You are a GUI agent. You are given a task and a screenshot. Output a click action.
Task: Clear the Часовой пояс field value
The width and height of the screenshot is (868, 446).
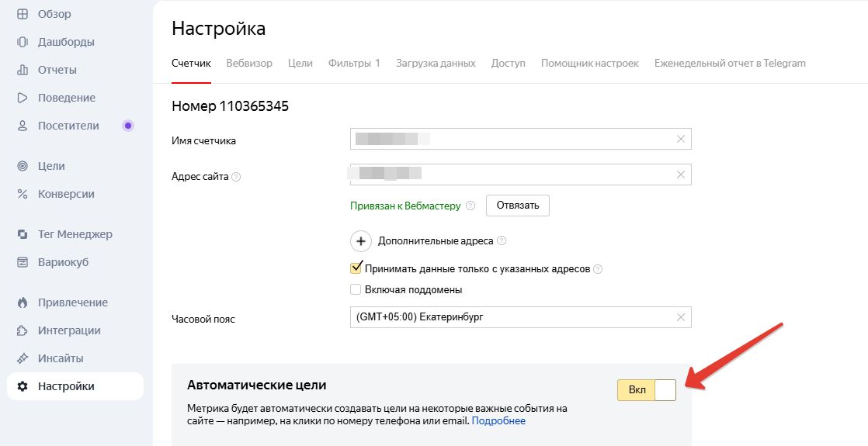pyautogui.click(x=681, y=317)
